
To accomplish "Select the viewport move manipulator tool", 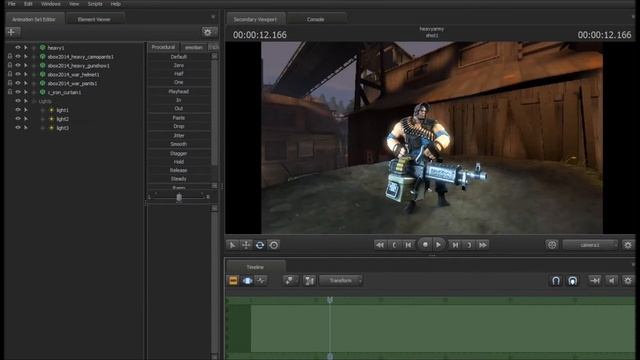I will point(246,245).
